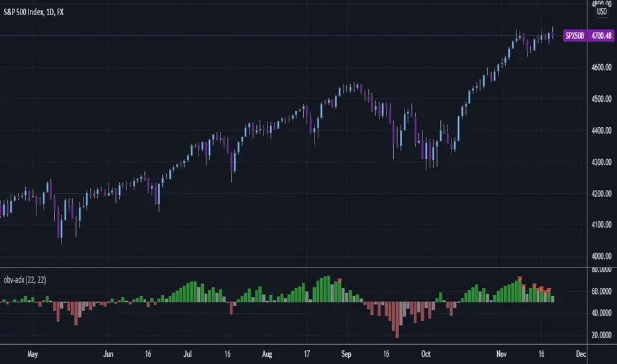This screenshot has height=364, width=617.
Task: Click the Dec label on time axis
Action: click(581, 354)
